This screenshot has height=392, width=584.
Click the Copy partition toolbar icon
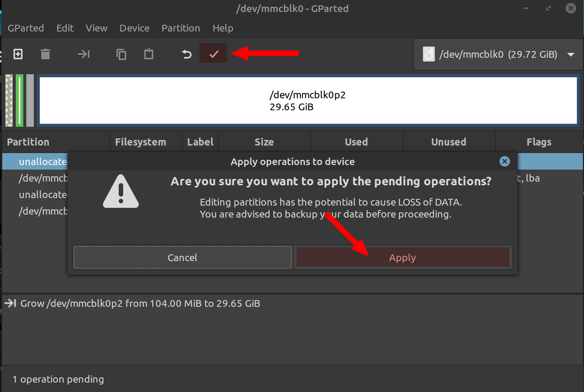tap(121, 54)
